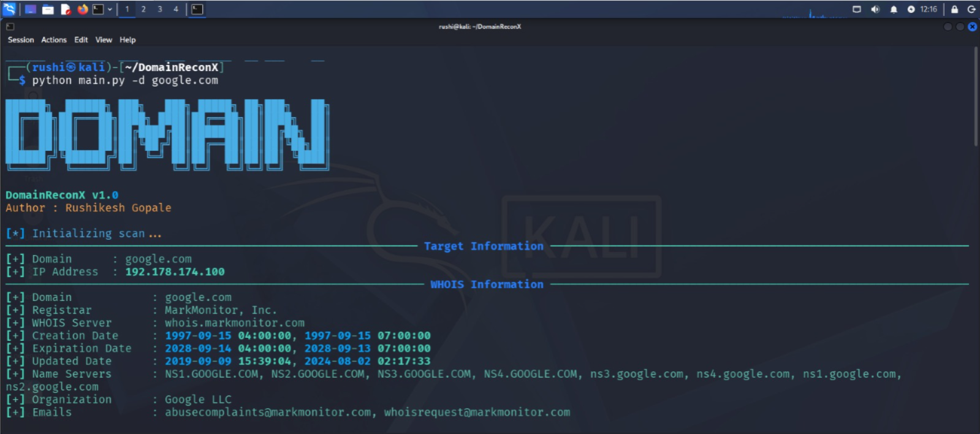Maximize the terminal window

(x=960, y=27)
